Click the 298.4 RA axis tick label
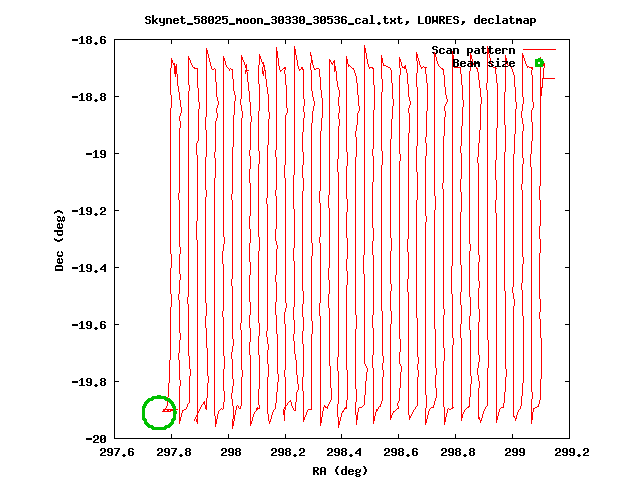Viewport: 640px width, 480px height. (x=344, y=452)
